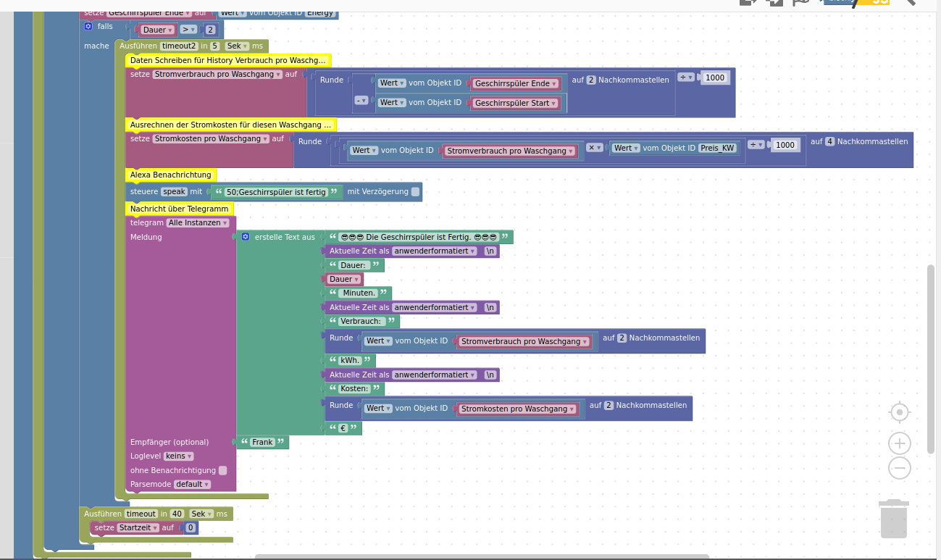
Task: Edit the Die Geschirrspüler ist Fertig text
Action: (419, 237)
